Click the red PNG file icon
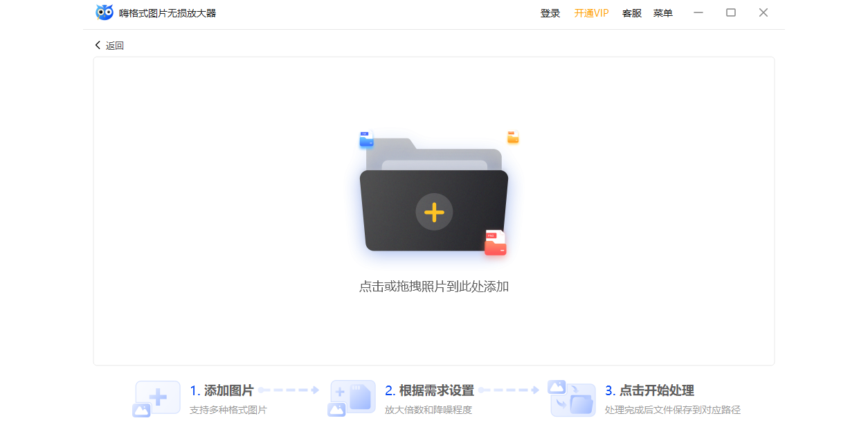This screenshot has height=434, width=868. pyautogui.click(x=495, y=243)
